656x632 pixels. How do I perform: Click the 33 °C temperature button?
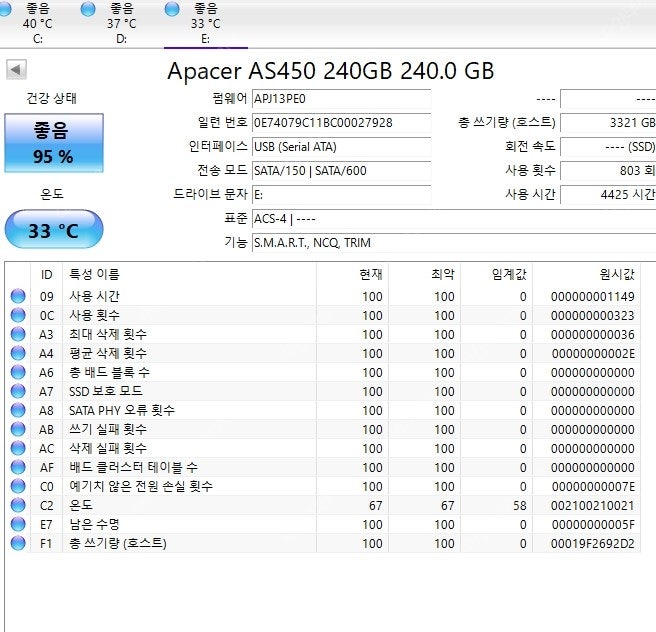point(54,229)
